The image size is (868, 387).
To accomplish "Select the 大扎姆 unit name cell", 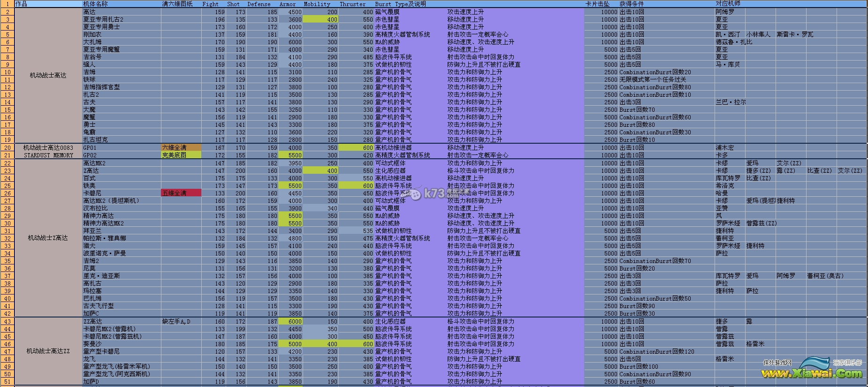I will 122,42.
